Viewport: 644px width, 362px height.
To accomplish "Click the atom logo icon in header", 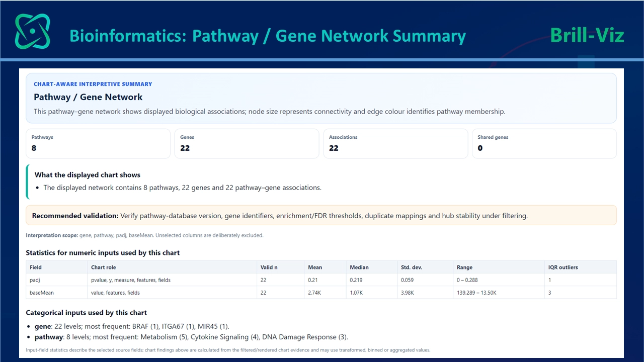I will coord(33,31).
